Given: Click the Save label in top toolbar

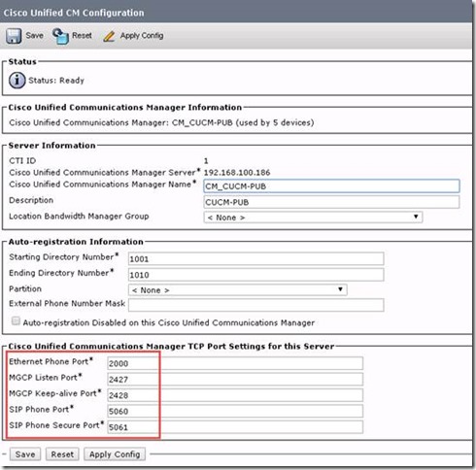Looking at the screenshot, I should pyautogui.click(x=34, y=35).
